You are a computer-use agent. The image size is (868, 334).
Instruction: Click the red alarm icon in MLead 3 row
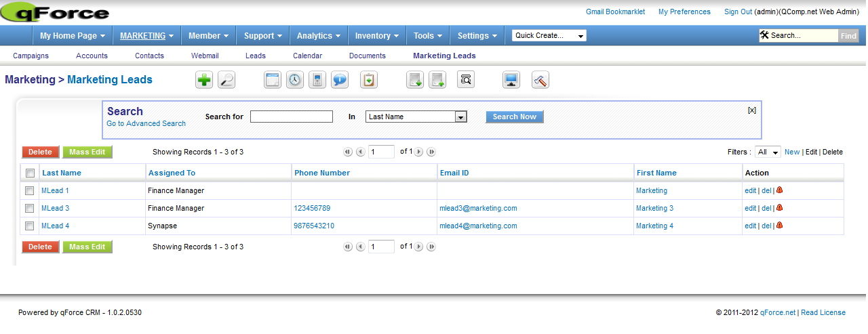pos(780,208)
